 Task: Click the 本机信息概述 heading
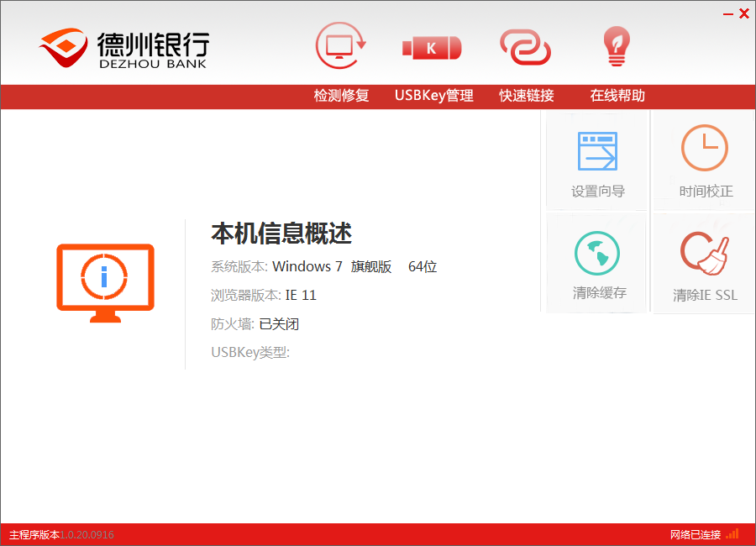click(281, 234)
